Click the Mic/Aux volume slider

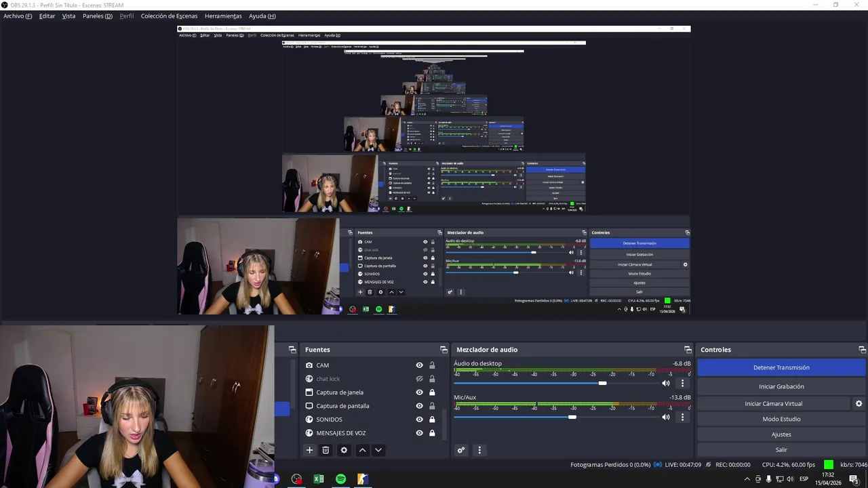click(x=556, y=417)
